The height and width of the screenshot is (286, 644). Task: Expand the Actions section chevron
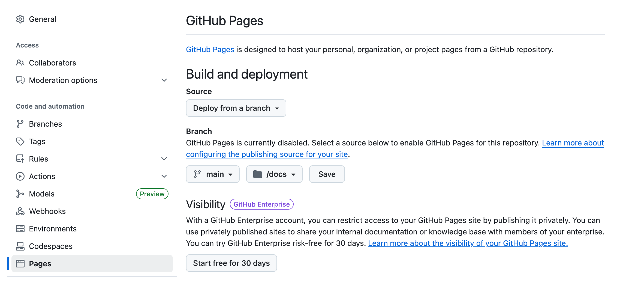click(164, 176)
